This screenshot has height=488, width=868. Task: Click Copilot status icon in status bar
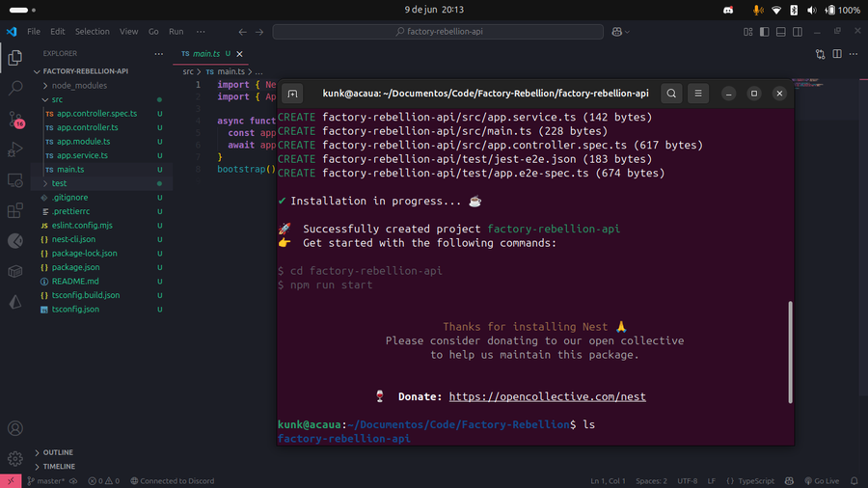click(789, 481)
